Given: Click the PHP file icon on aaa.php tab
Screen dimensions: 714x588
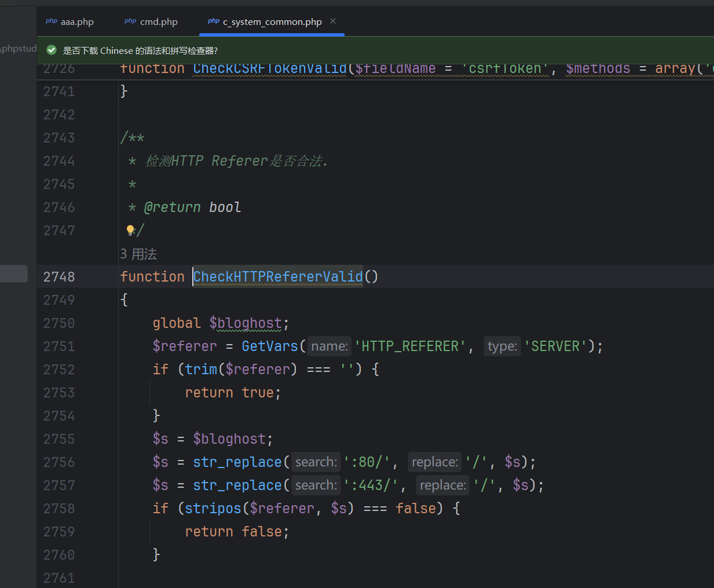Looking at the screenshot, I should (52, 21).
